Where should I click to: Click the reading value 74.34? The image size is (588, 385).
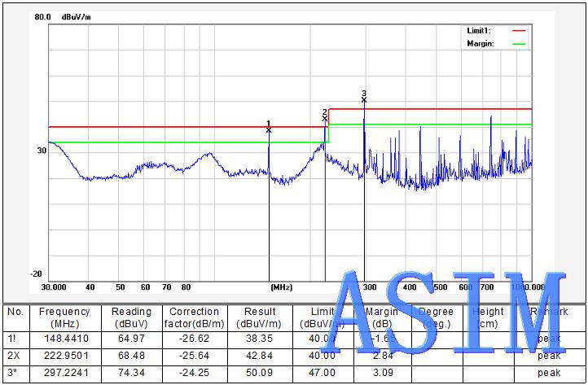pyautogui.click(x=132, y=372)
